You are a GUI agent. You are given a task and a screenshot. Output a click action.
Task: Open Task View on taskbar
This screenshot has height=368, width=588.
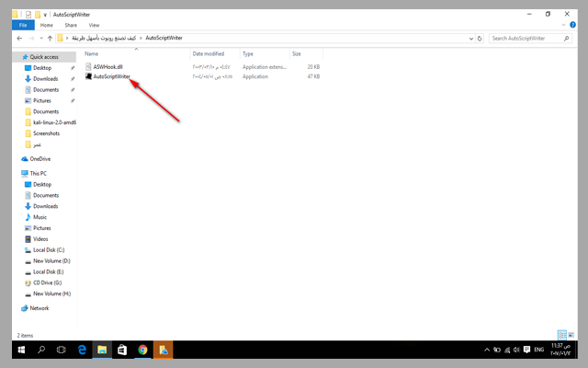(62, 350)
